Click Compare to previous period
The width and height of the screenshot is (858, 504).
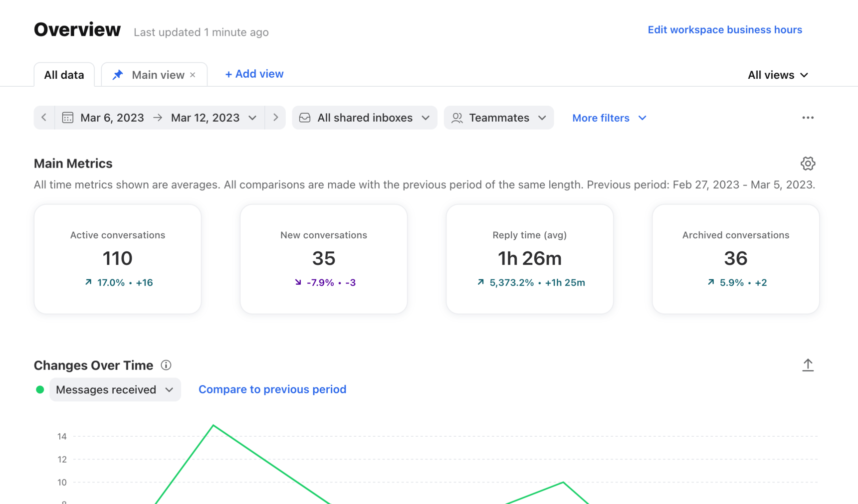[272, 389]
